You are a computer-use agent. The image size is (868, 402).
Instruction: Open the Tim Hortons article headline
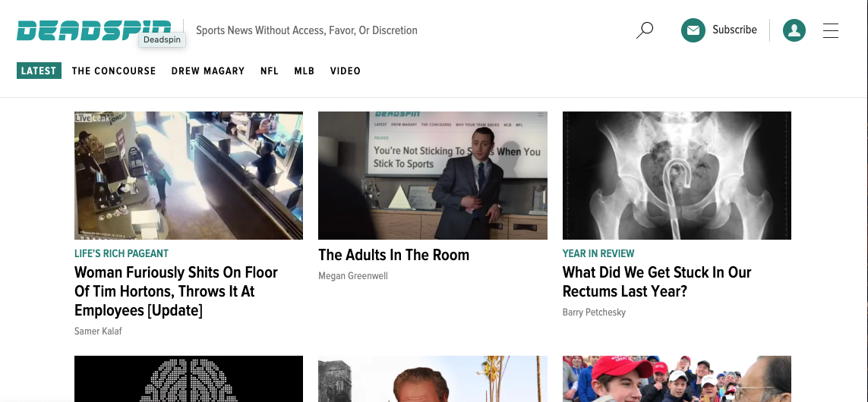coord(176,291)
